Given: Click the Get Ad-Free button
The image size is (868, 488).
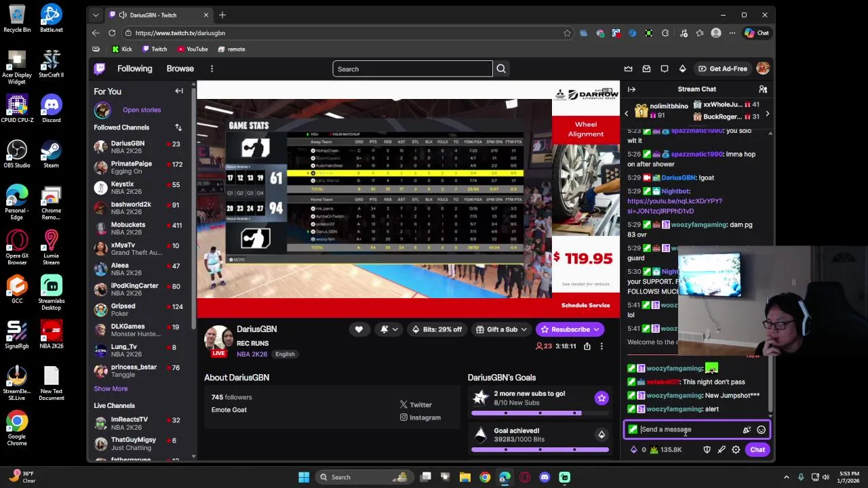Looking at the screenshot, I should pos(723,68).
